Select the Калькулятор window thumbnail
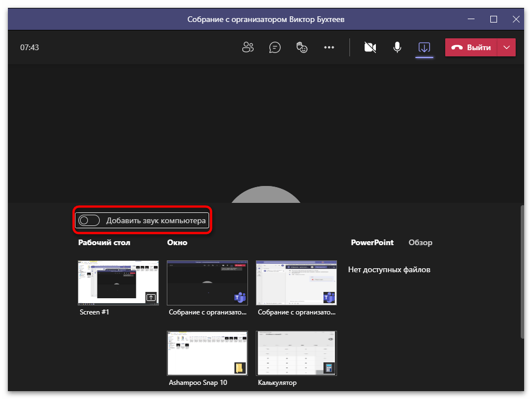The image size is (532, 399). pos(296,353)
